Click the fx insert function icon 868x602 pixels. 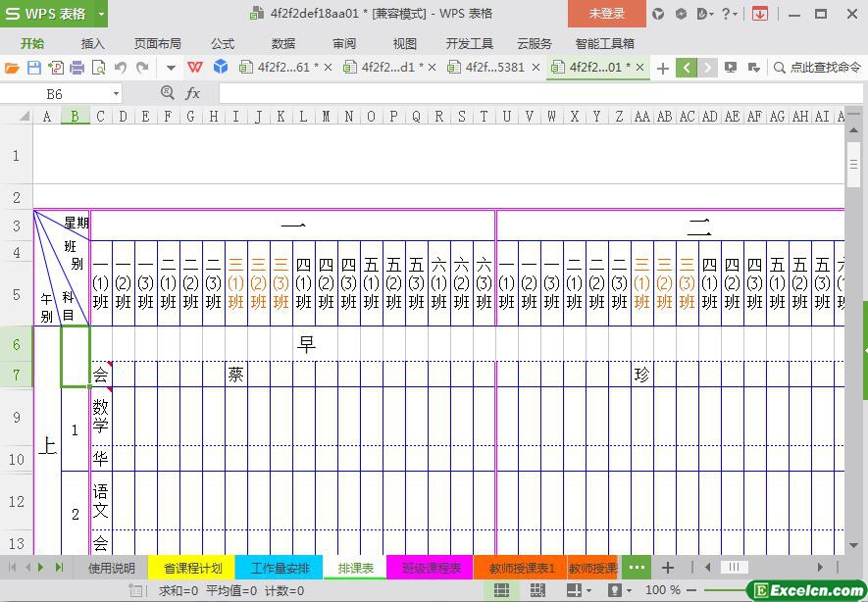point(193,93)
